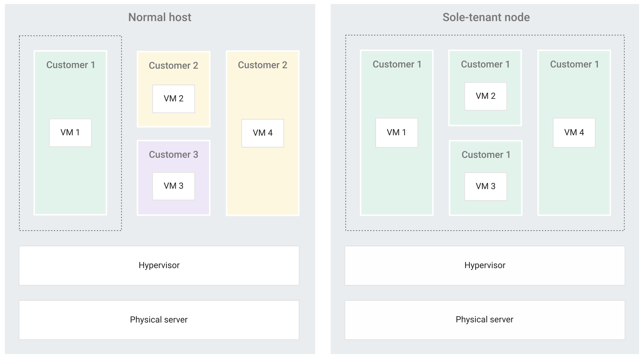The width and height of the screenshot is (644, 358).
Task: Select VM 3 box in Sole-tenant node
Action: tap(486, 187)
